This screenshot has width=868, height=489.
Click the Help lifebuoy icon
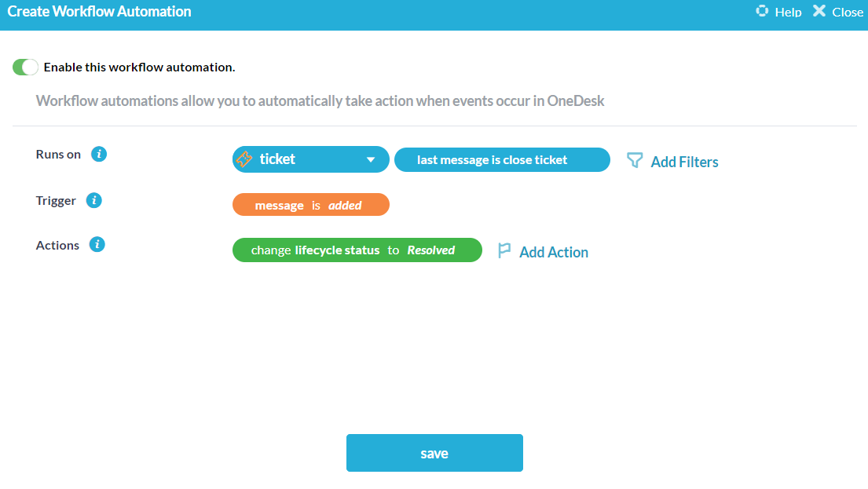pyautogui.click(x=762, y=11)
